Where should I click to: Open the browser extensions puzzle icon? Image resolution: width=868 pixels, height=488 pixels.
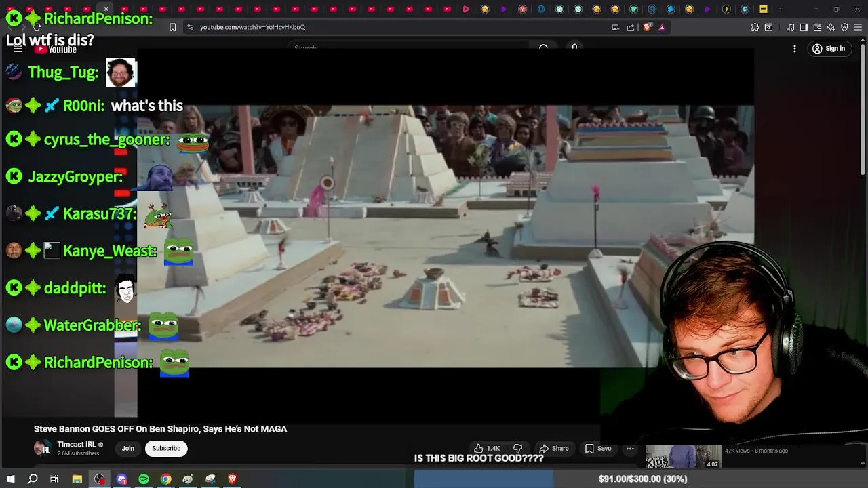coord(755,27)
